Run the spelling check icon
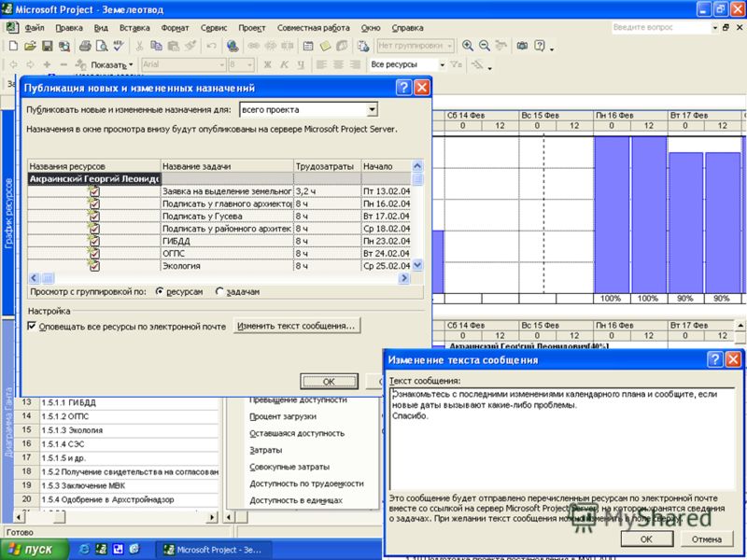 [x=119, y=46]
